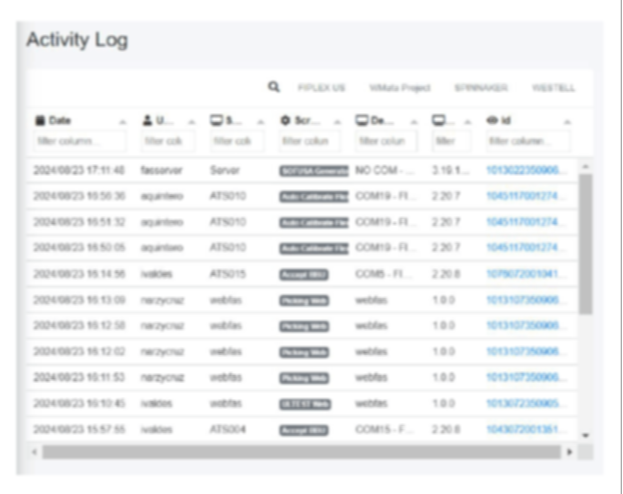Open the Id link in the ATS004 row
The image size is (623, 494).
click(525, 430)
